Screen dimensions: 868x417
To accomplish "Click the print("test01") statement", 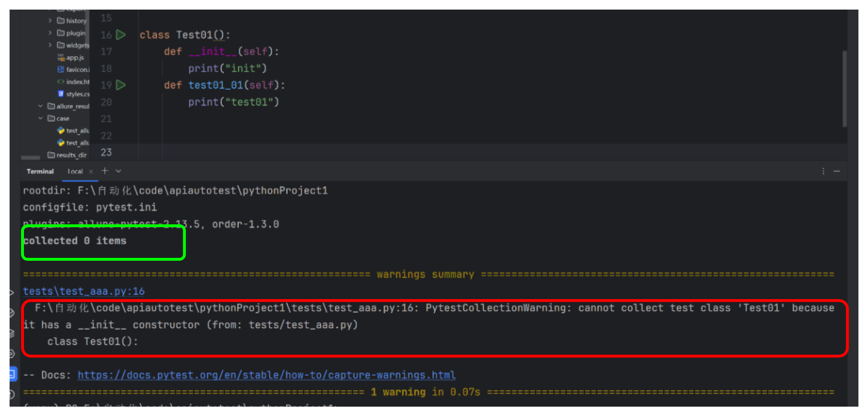I will (234, 102).
